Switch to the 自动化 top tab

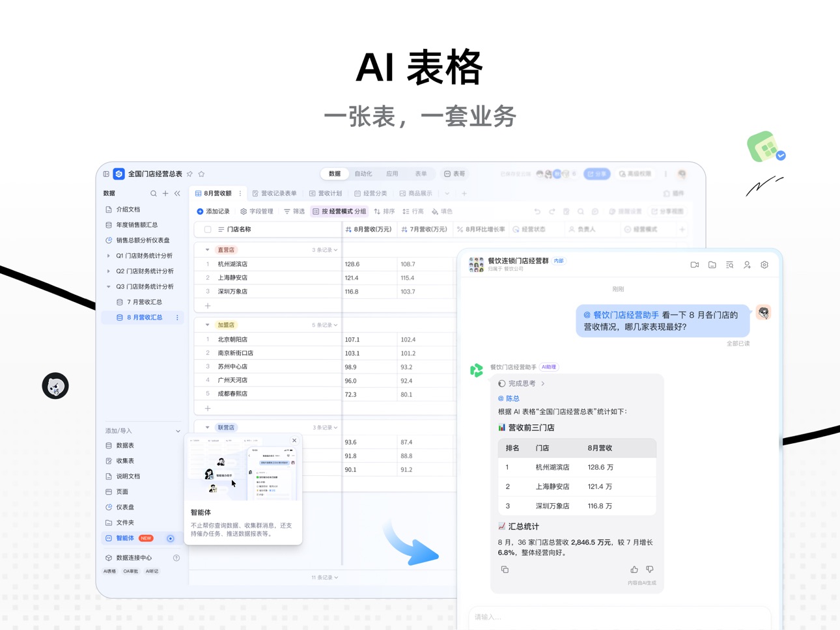click(x=363, y=174)
